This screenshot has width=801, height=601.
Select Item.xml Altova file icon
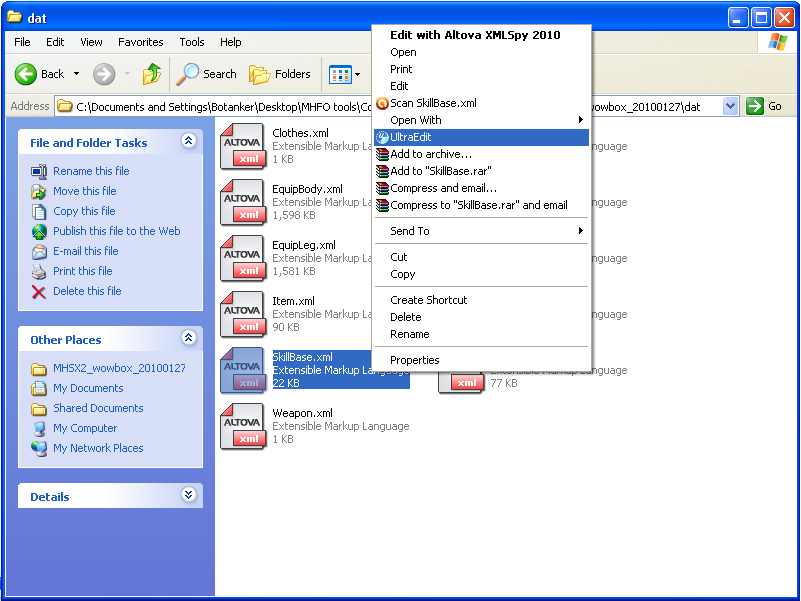tap(243, 315)
